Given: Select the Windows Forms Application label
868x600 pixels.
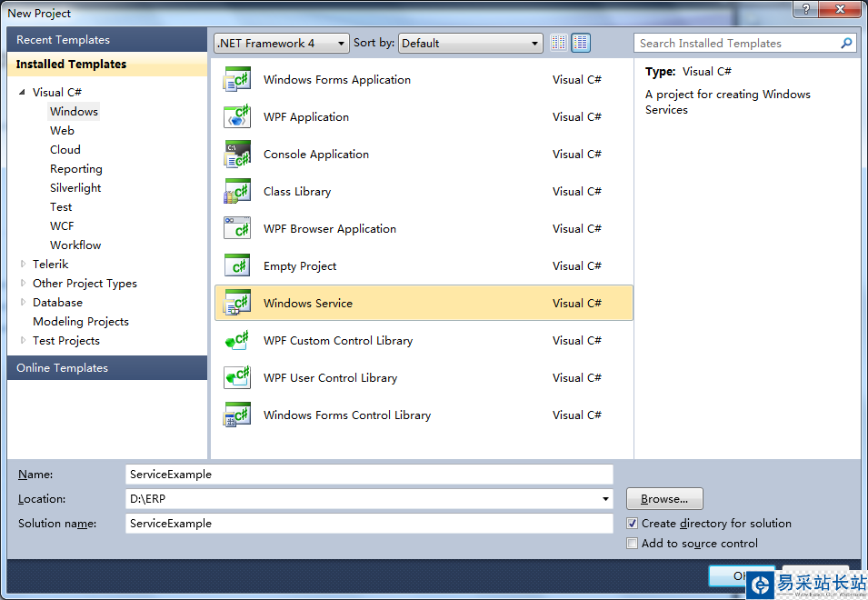Looking at the screenshot, I should click(x=336, y=79).
